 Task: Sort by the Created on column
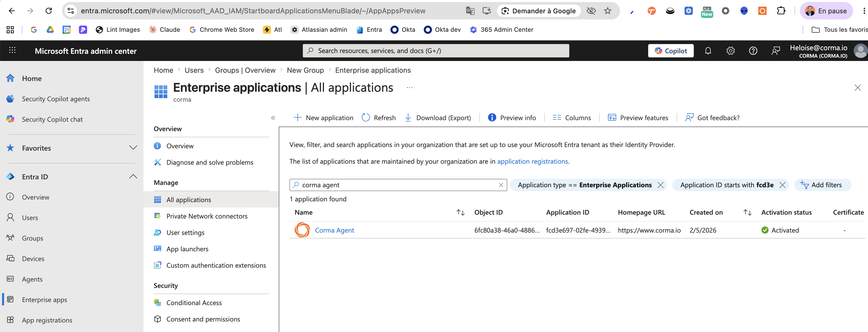point(747,213)
